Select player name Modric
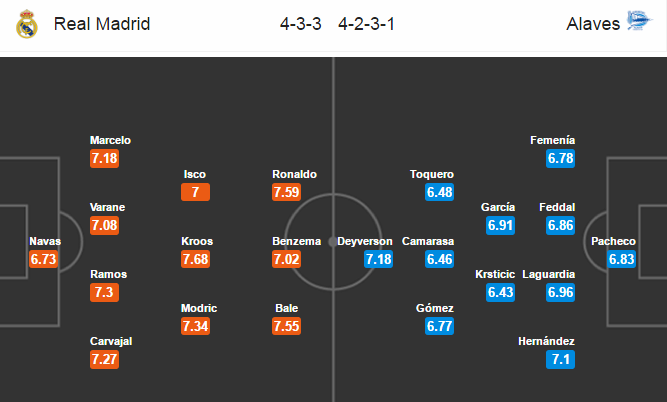667x402 pixels. 199,308
